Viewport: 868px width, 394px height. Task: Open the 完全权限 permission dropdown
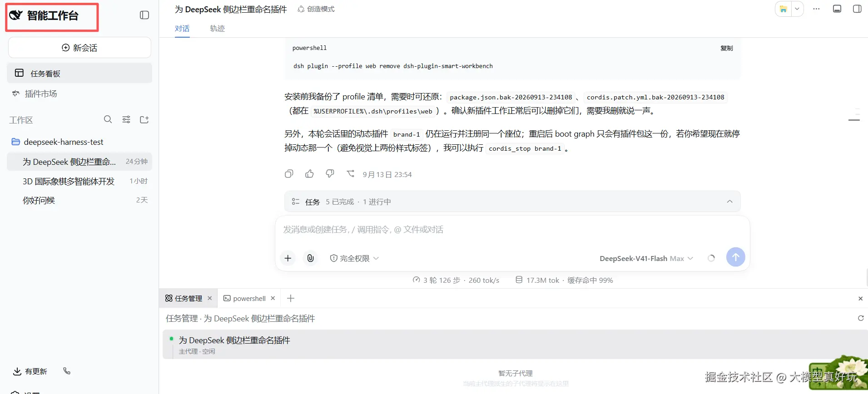click(x=354, y=258)
